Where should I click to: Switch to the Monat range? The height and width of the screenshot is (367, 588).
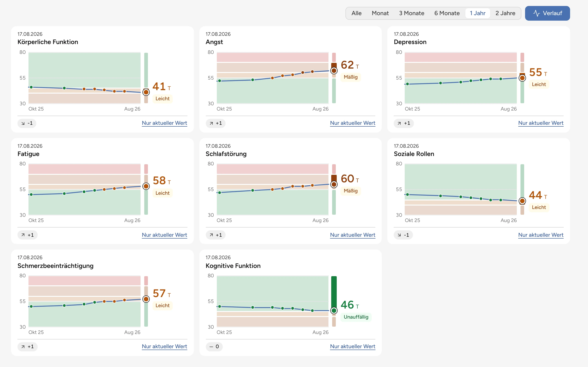[x=380, y=13]
